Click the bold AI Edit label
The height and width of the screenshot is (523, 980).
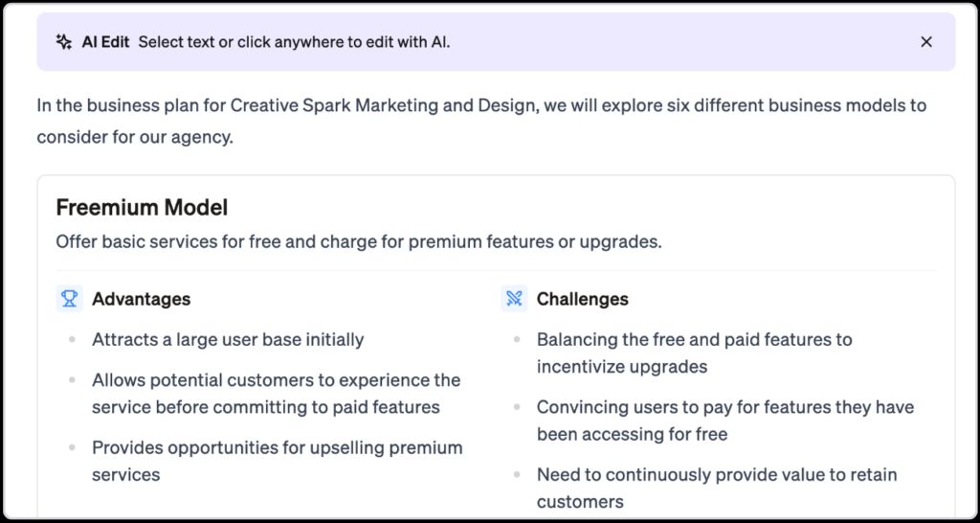click(x=105, y=42)
